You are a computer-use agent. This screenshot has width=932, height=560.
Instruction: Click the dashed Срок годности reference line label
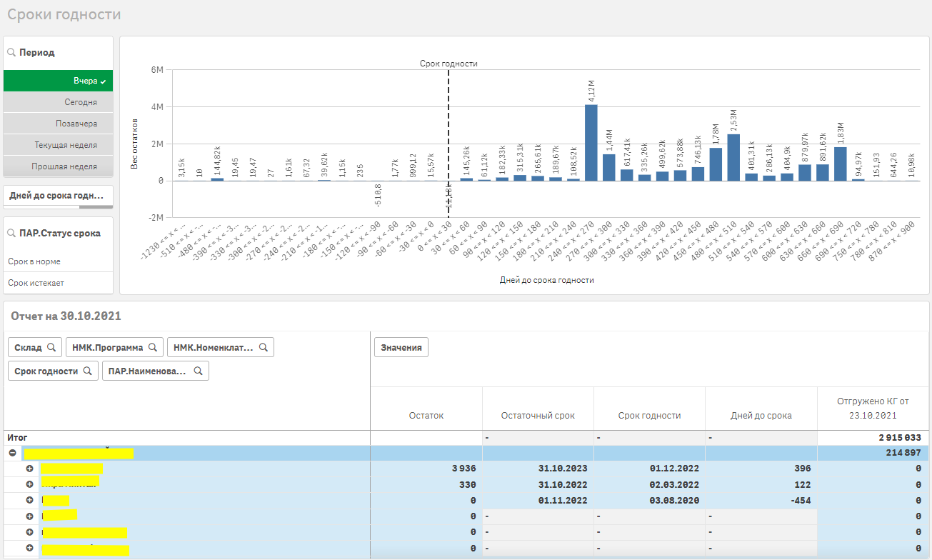click(449, 64)
